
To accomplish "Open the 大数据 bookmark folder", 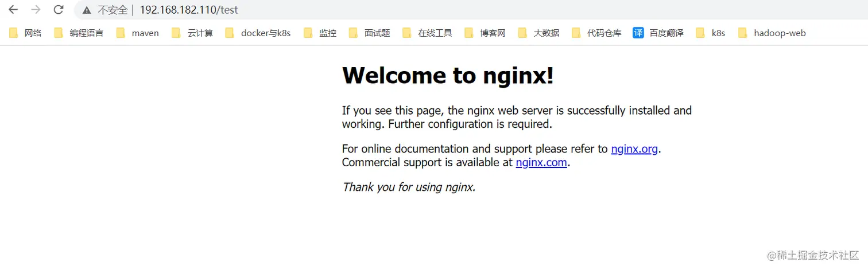I will click(x=539, y=33).
